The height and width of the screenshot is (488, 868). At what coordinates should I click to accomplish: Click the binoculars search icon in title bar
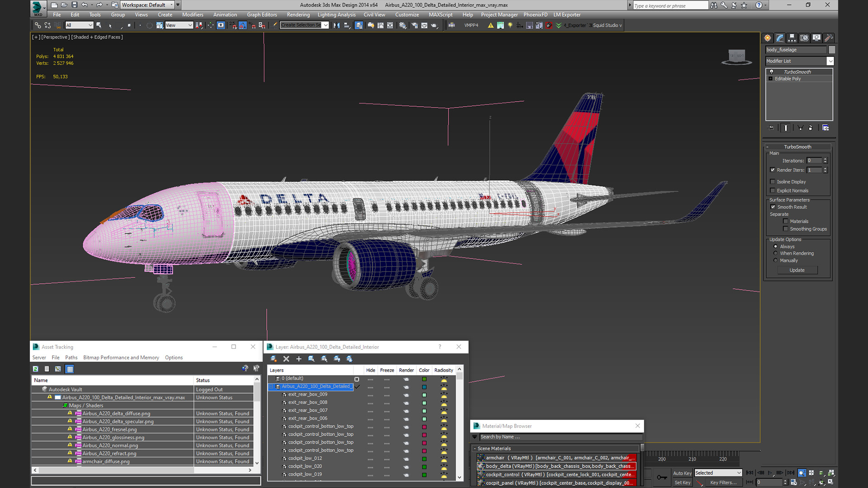714,5
